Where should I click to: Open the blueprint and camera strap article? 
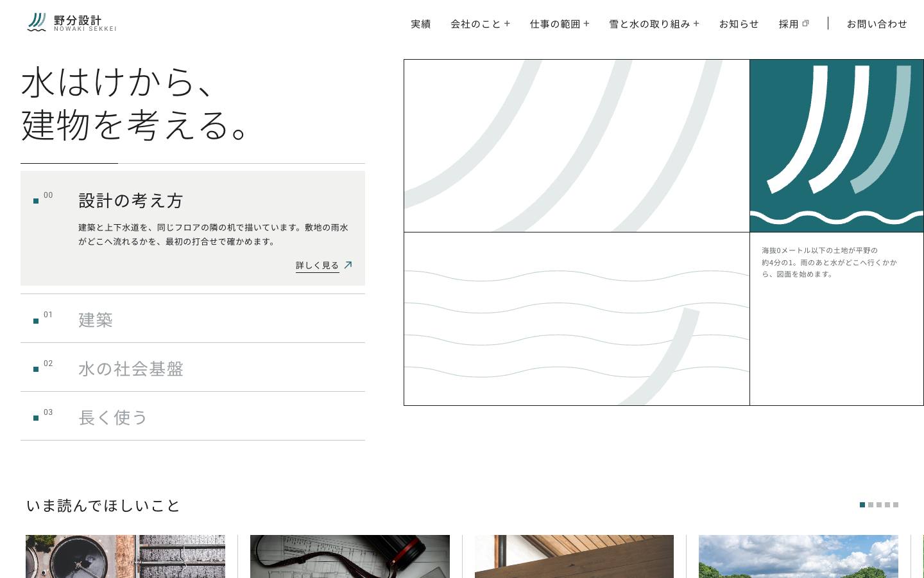[x=350, y=556]
